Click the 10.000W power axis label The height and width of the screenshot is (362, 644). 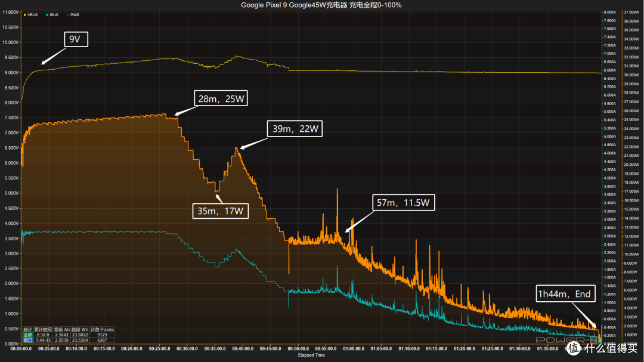point(631,254)
